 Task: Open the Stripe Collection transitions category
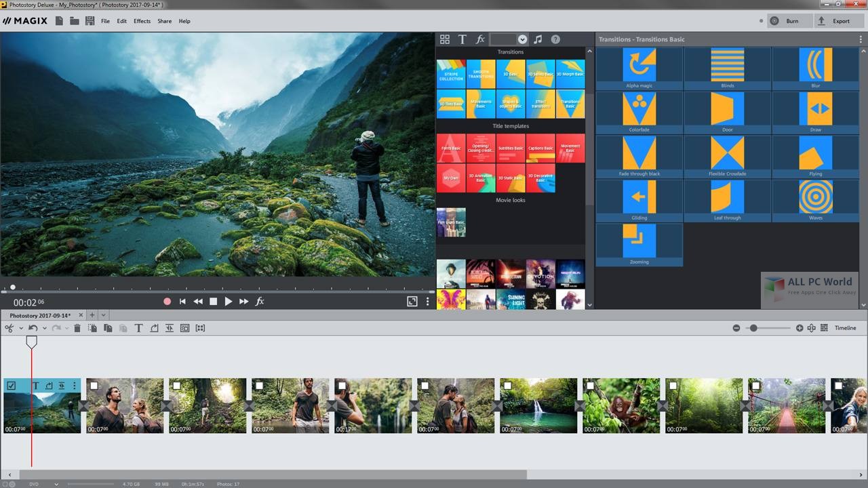click(x=451, y=74)
